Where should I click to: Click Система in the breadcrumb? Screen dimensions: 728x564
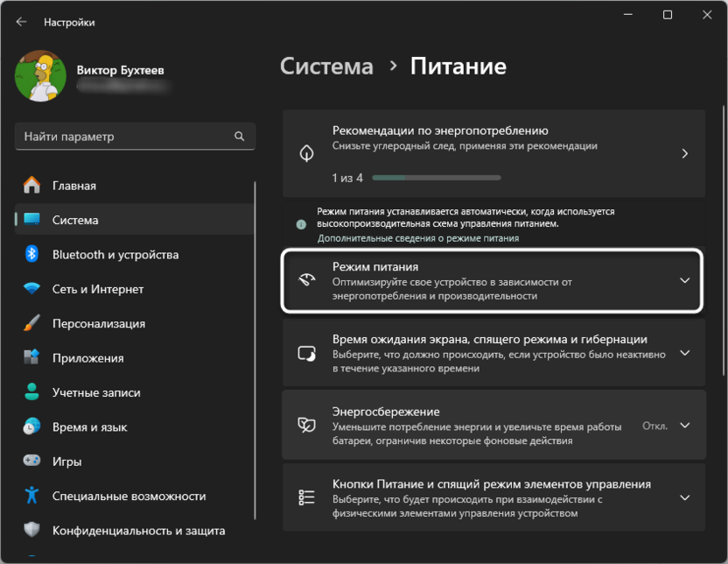(327, 66)
